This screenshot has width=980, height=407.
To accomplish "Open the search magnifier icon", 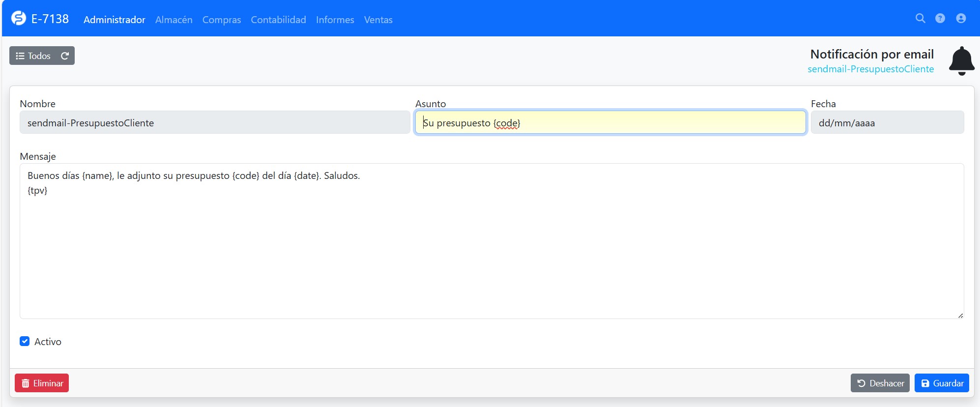I will 920,19.
